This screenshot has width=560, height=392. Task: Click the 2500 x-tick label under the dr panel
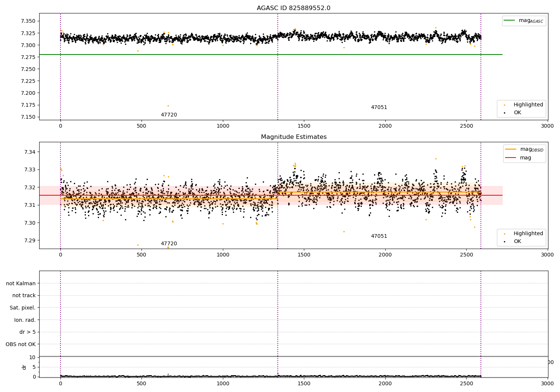coord(466,383)
